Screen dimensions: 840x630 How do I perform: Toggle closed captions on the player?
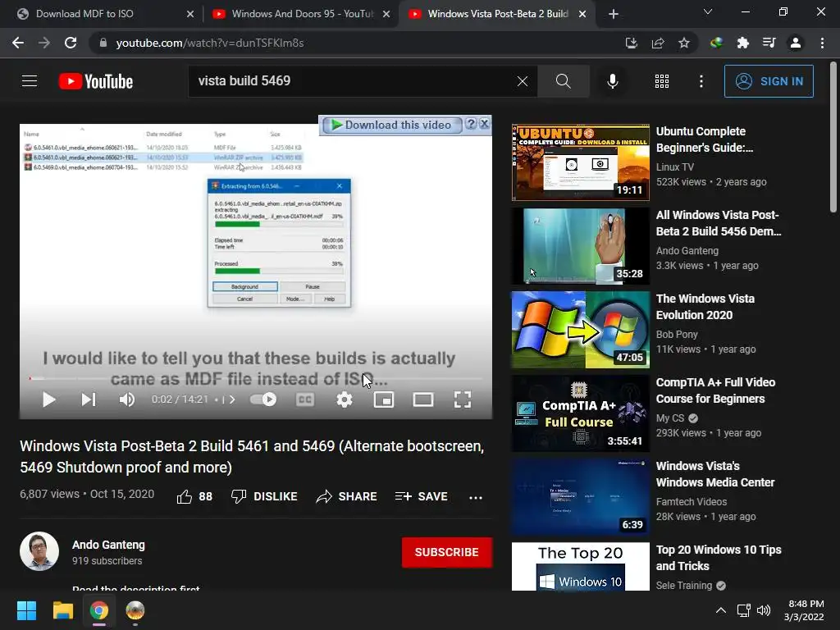pyautogui.click(x=305, y=399)
